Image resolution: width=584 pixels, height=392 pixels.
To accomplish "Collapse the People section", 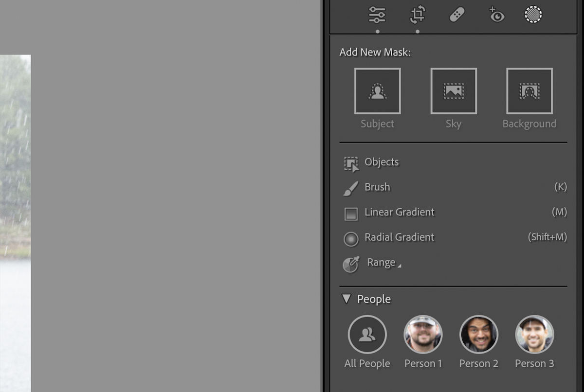I will click(347, 299).
